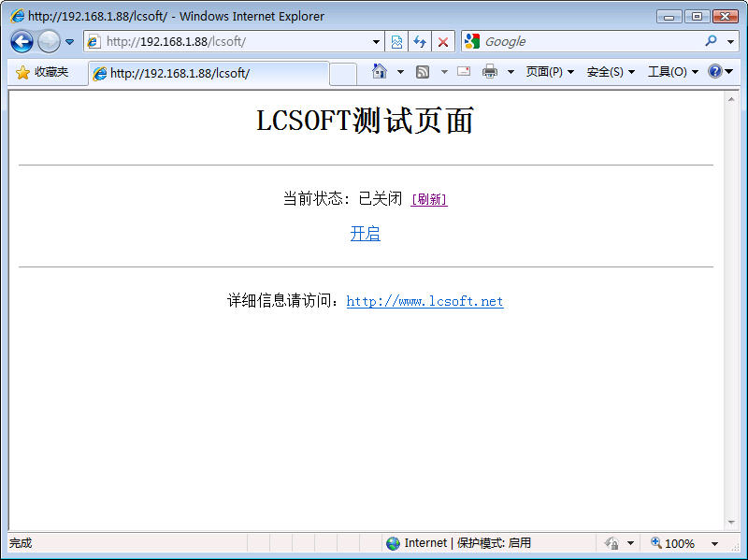Open the Read Mail envelope icon

pos(463,72)
